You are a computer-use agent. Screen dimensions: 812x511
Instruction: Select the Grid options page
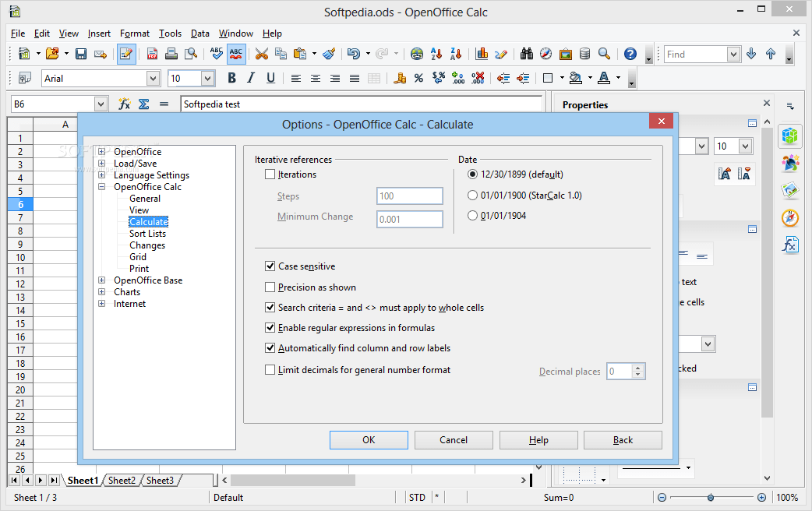tap(138, 257)
